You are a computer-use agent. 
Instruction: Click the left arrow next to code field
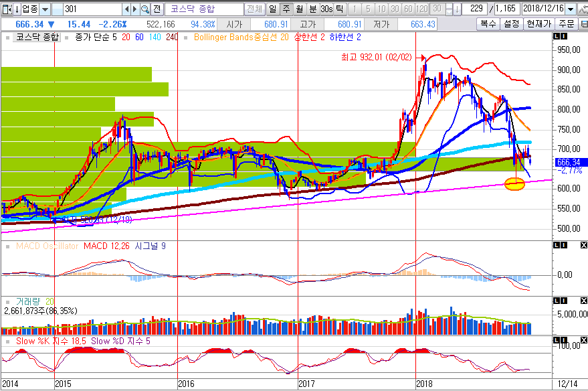126,9
